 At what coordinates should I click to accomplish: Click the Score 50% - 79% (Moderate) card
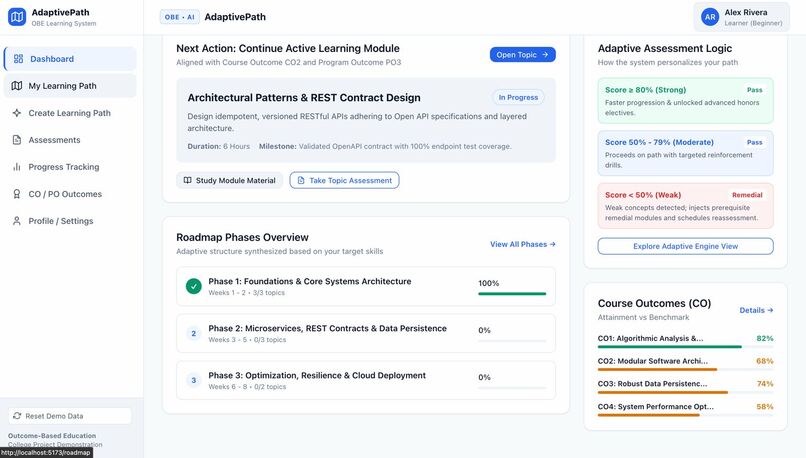685,153
